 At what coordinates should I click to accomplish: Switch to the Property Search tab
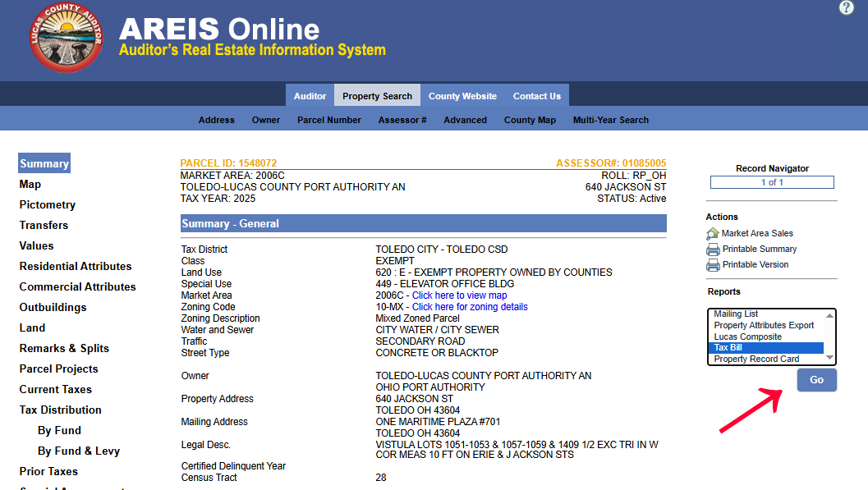tap(377, 96)
